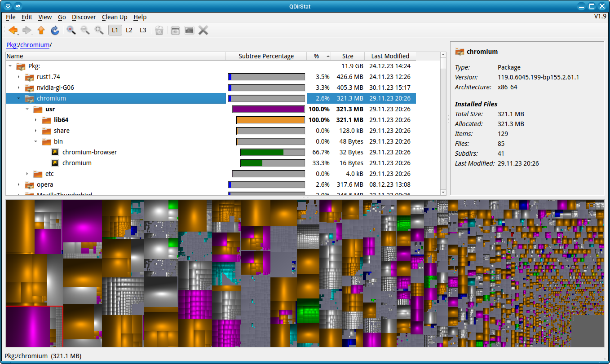
Task: Expand the rust1.74 package
Action: [18, 77]
